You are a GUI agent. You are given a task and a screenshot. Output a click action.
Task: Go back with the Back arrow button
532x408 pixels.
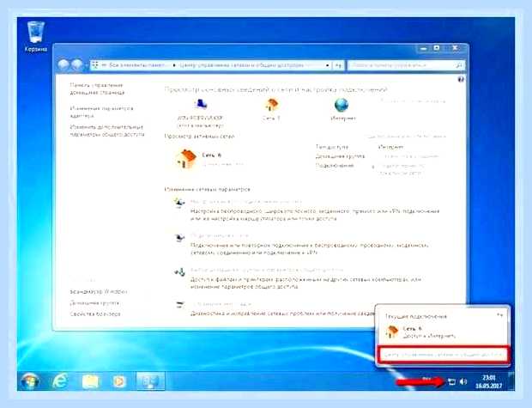click(63, 64)
